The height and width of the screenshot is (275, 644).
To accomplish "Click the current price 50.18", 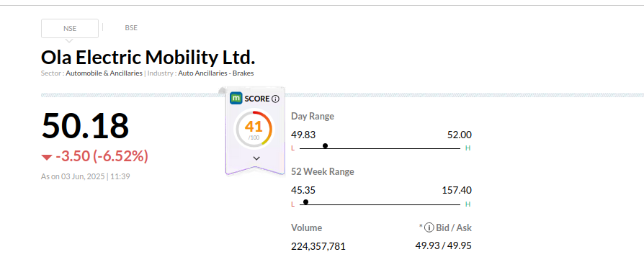I will click(x=85, y=125).
